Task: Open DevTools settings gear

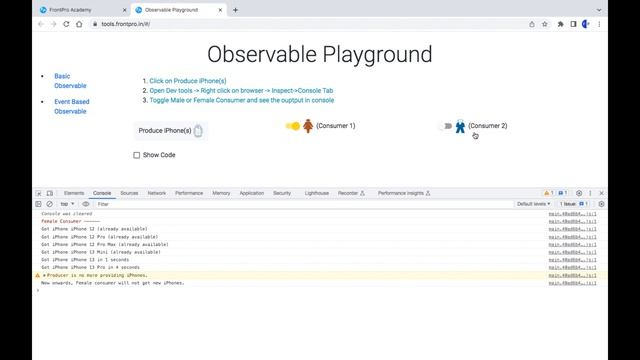Action: coord(579,193)
